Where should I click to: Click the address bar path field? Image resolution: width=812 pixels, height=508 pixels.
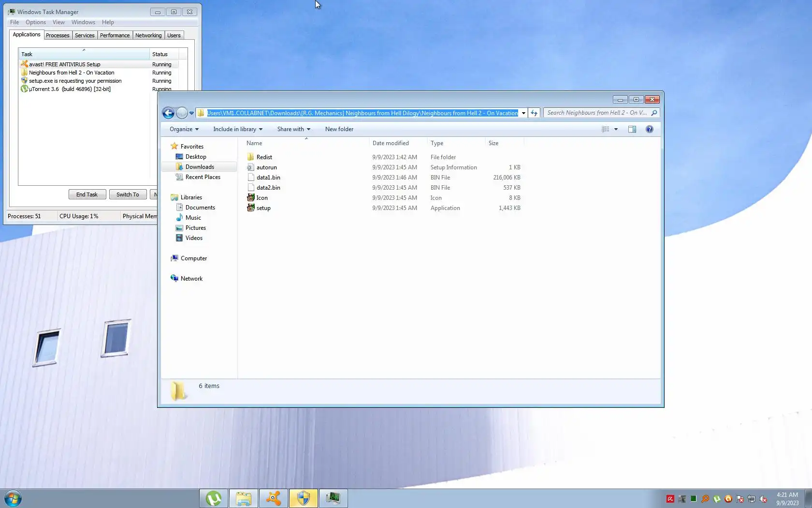pyautogui.click(x=362, y=113)
